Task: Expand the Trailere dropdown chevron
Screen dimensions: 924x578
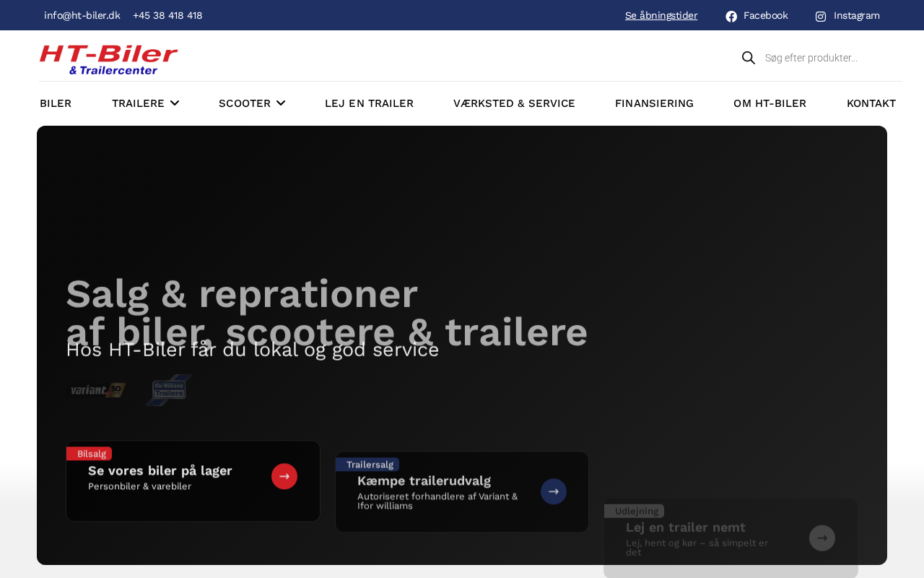Action: pos(175,103)
